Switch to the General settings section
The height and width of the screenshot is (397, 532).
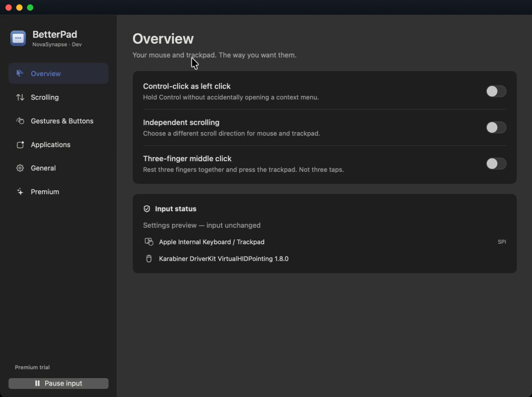(59, 168)
